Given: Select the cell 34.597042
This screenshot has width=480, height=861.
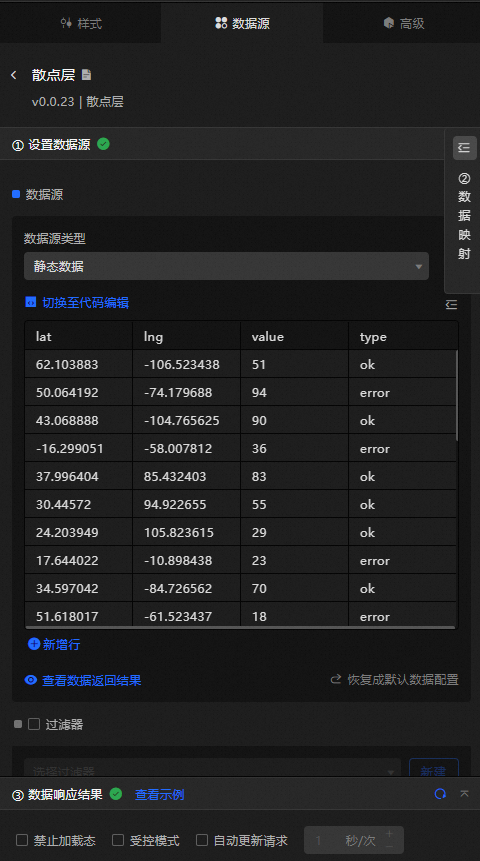Looking at the screenshot, I should [79, 588].
